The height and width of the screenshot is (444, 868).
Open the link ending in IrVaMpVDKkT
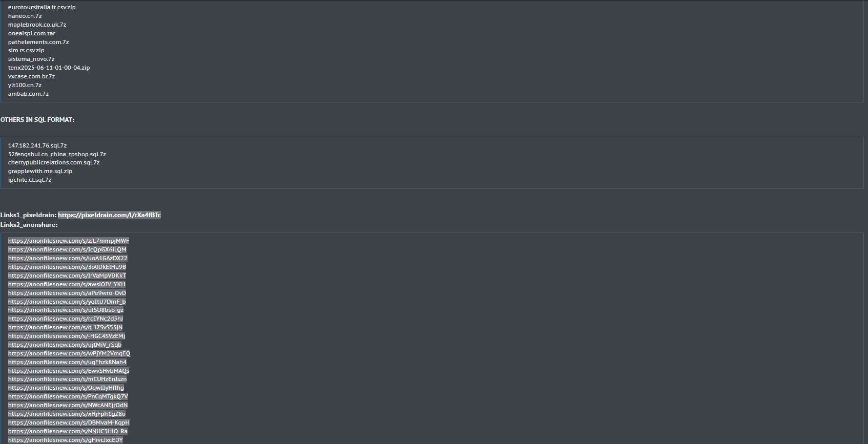tap(67, 276)
